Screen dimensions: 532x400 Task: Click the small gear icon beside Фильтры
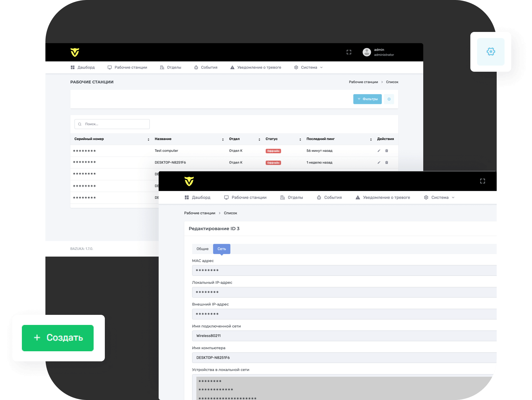389,99
